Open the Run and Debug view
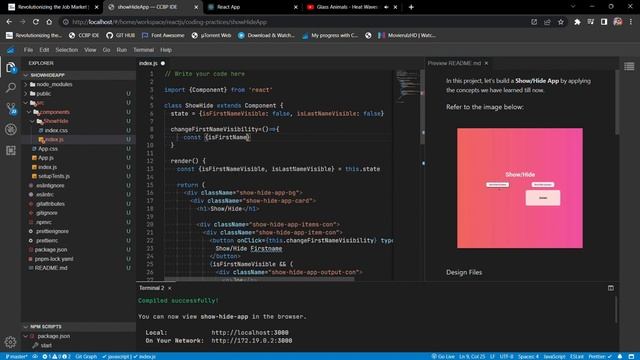 11,129
